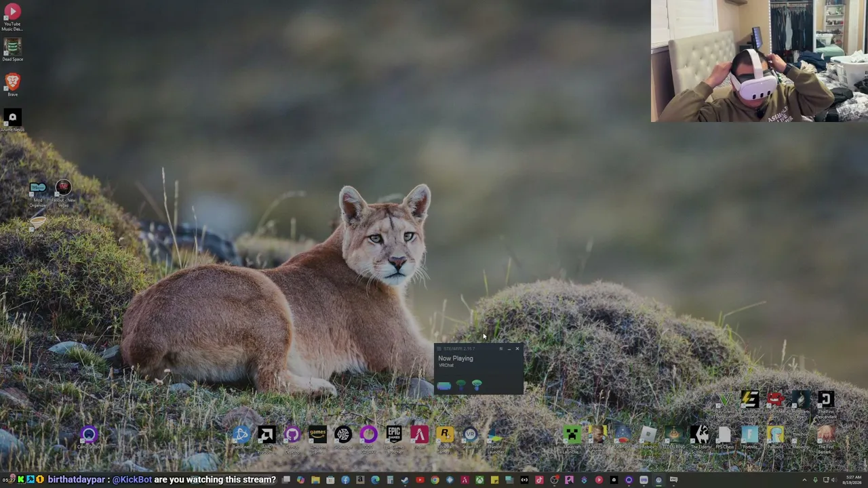The height and width of the screenshot is (488, 868).
Task: Launch the Grand Theft Auto V shortcut
Action: pyautogui.click(x=724, y=405)
